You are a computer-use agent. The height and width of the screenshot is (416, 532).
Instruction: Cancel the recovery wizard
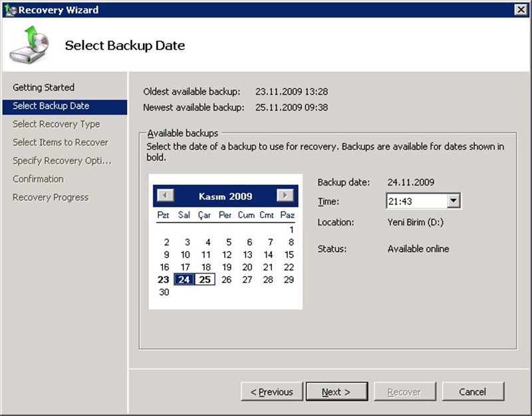(473, 392)
